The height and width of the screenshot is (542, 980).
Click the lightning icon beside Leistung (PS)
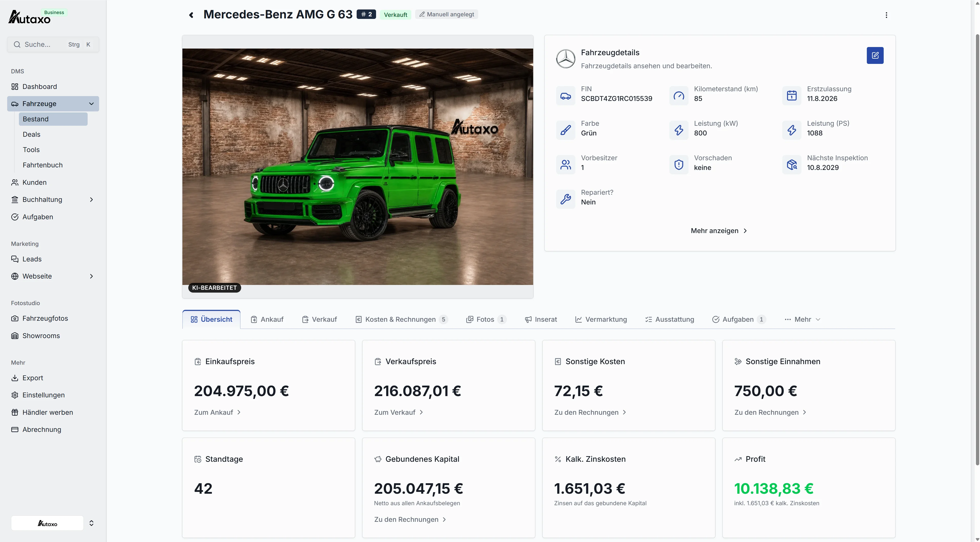(792, 130)
